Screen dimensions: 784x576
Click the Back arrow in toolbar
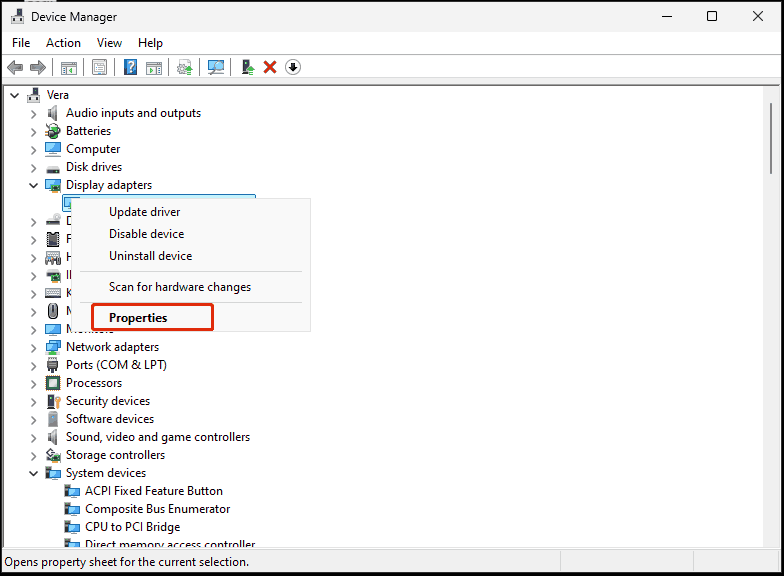pyautogui.click(x=15, y=67)
